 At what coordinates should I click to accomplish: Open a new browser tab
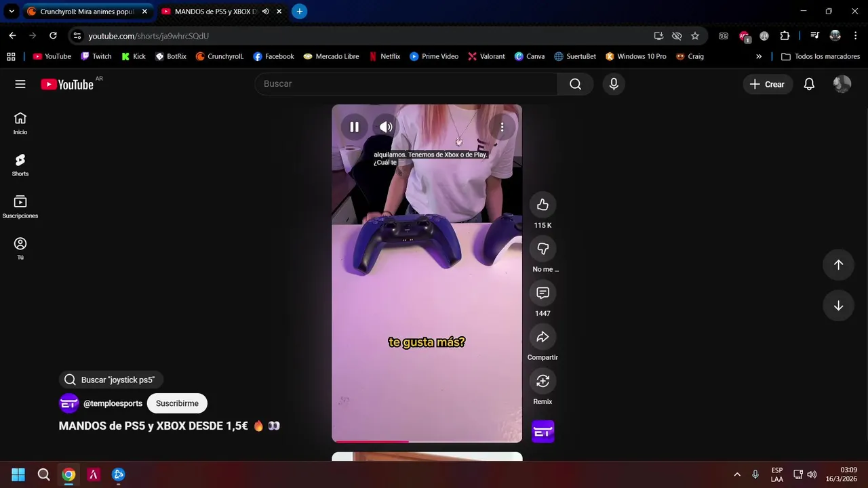tap(300, 12)
